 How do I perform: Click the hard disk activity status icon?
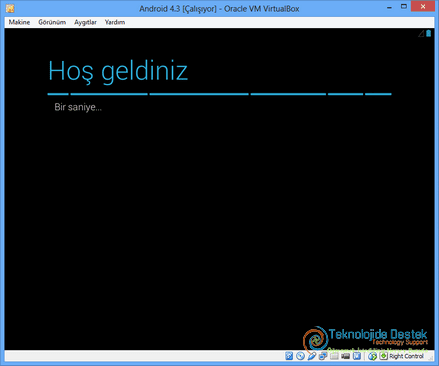(x=289, y=356)
